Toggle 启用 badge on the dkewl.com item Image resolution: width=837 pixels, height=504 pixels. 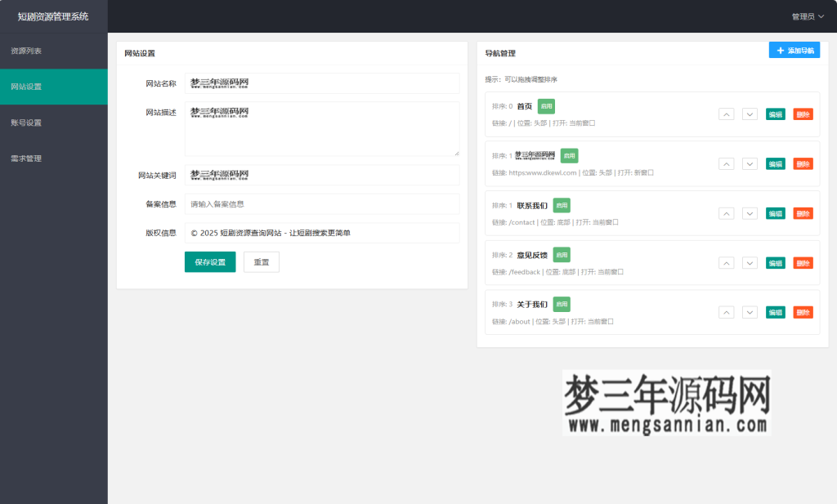click(x=569, y=156)
